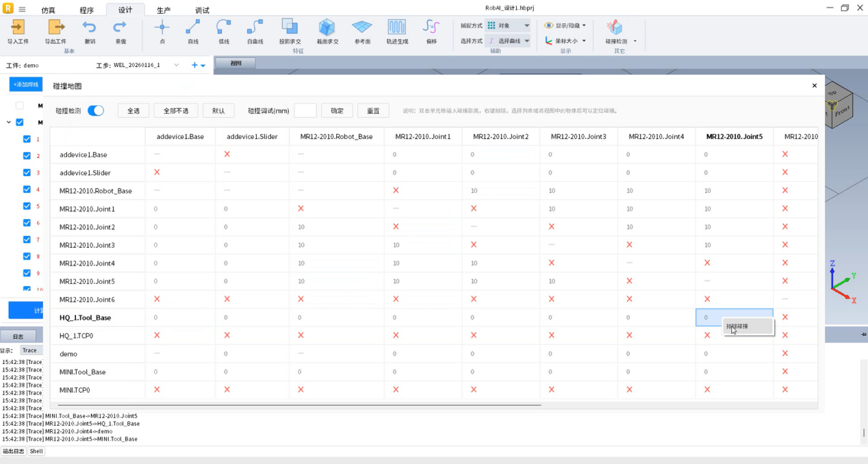868x464 pixels.
Task: Click the 撤销 undo icon
Action: (90, 27)
